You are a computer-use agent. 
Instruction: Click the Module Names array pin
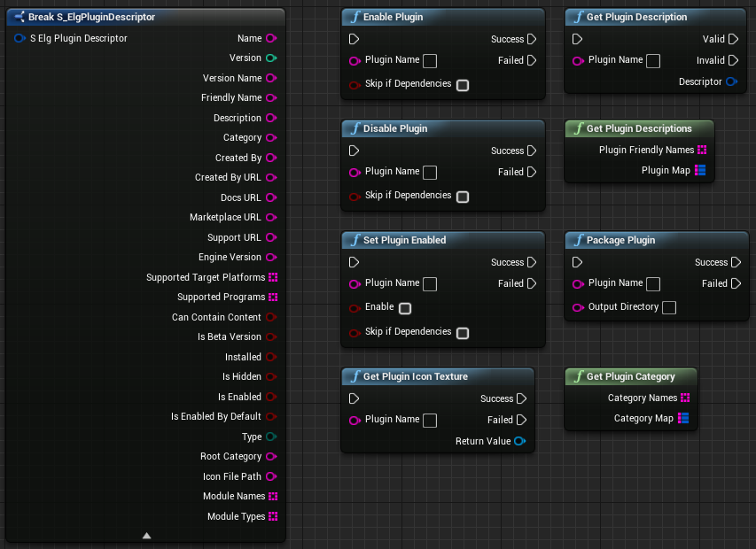(273, 497)
